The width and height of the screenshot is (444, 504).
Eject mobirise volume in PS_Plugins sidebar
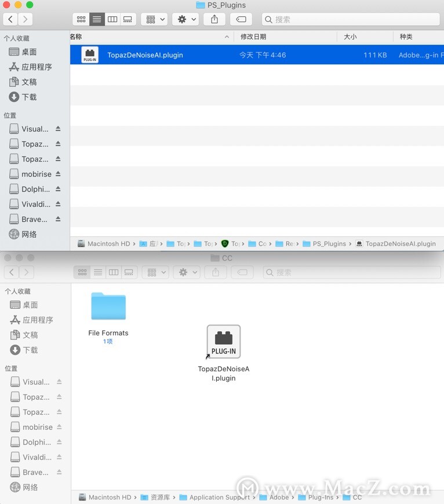(x=58, y=174)
